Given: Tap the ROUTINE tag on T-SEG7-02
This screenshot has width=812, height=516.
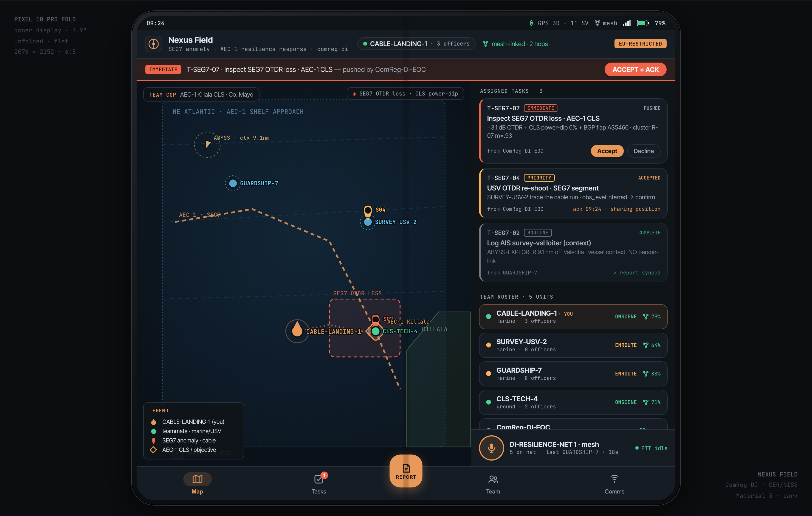Looking at the screenshot, I should (x=538, y=233).
